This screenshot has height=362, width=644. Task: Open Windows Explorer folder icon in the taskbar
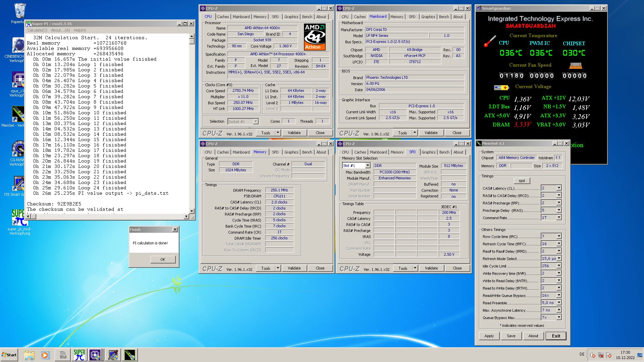[29, 355]
